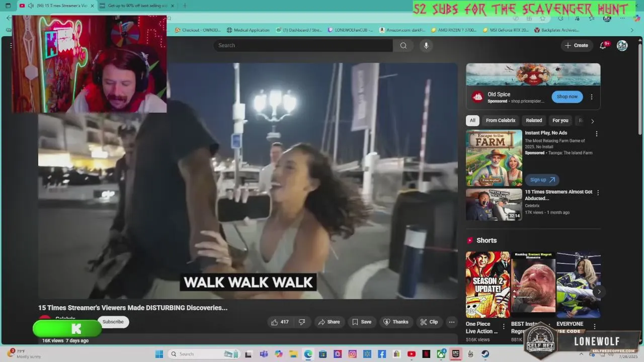Open the tab actions menu icon
This screenshot has width=644, height=362.
pos(8,6)
